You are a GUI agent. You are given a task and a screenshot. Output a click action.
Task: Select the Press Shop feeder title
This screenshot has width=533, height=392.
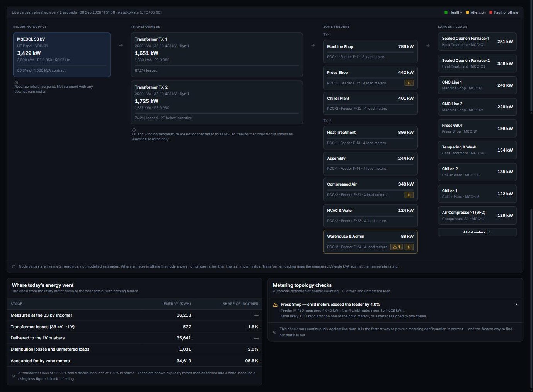(337, 72)
